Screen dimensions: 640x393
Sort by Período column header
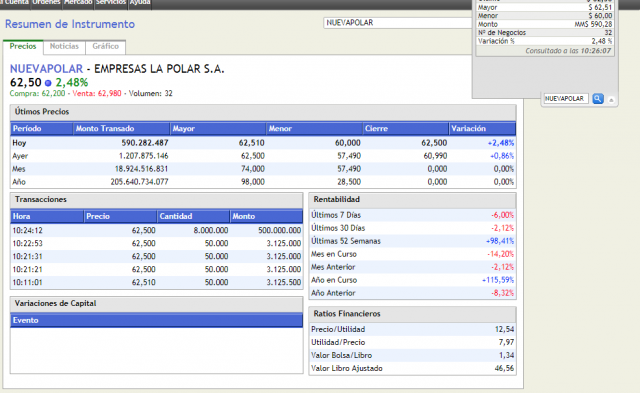pos(42,129)
